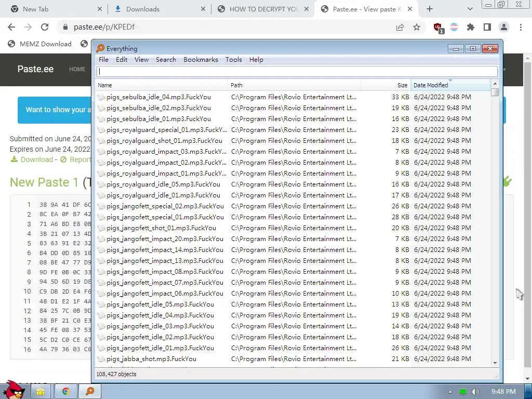Open Chrome three-dot menu
Screen dimensions: 532x399
click(521, 27)
